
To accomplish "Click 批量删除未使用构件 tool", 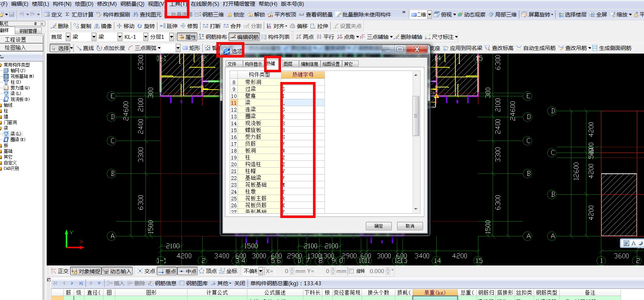I will (363, 15).
